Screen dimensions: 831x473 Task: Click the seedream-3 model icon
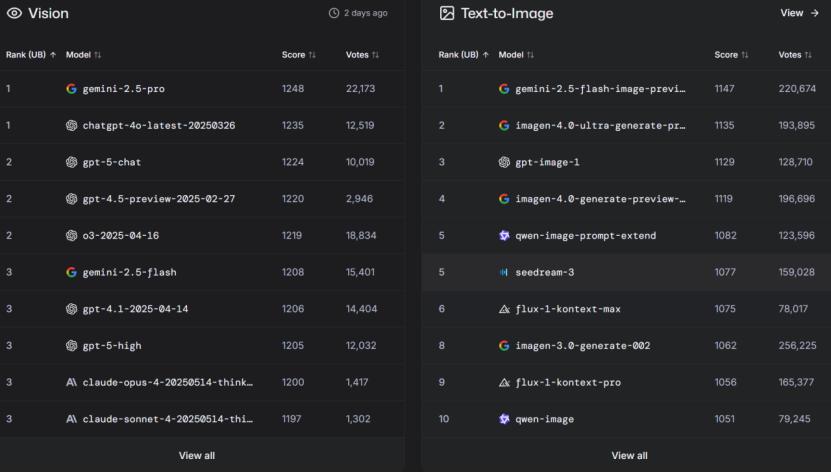[504, 272]
